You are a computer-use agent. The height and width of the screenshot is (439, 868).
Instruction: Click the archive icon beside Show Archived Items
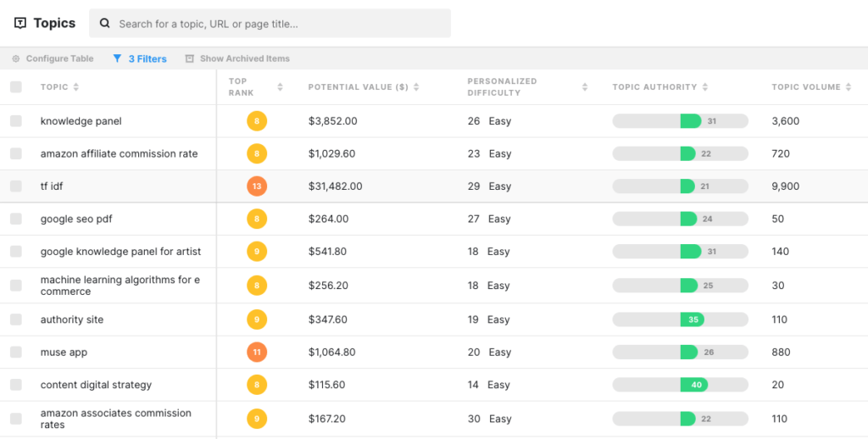tap(190, 59)
